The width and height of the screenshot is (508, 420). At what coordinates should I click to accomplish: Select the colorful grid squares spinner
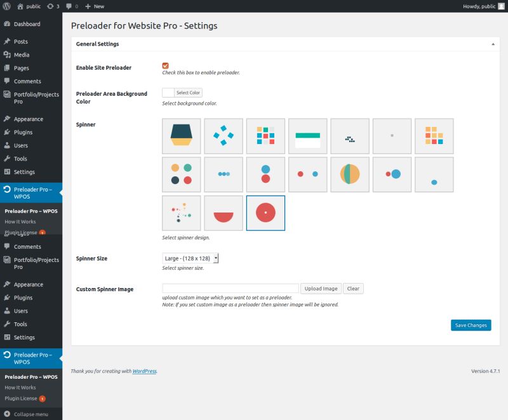pyautogui.click(x=265, y=135)
